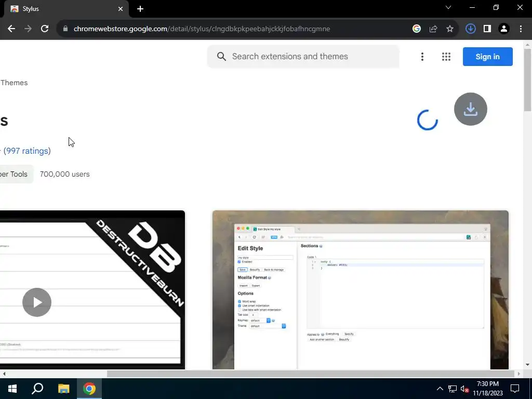Screen dimensions: 532x399
Task: Open the Windows notification center
Action: (x=515, y=389)
